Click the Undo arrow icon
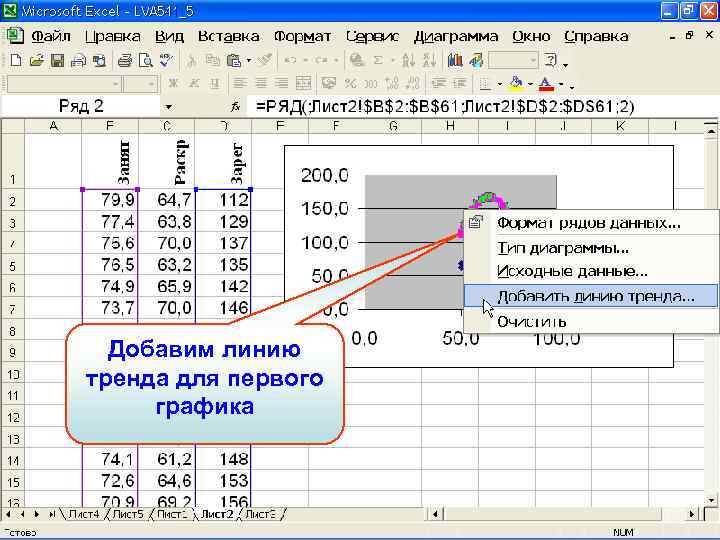720x540 pixels. pyautogui.click(x=290, y=60)
